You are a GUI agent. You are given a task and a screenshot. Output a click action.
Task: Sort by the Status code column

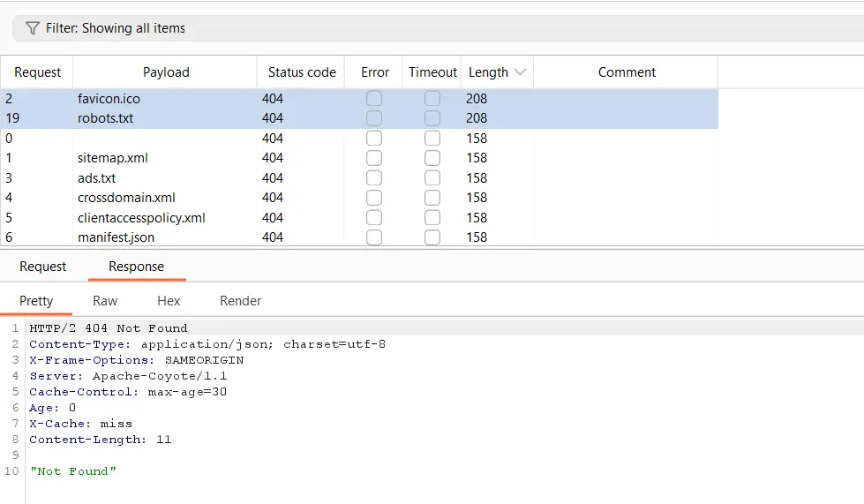pyautogui.click(x=302, y=72)
